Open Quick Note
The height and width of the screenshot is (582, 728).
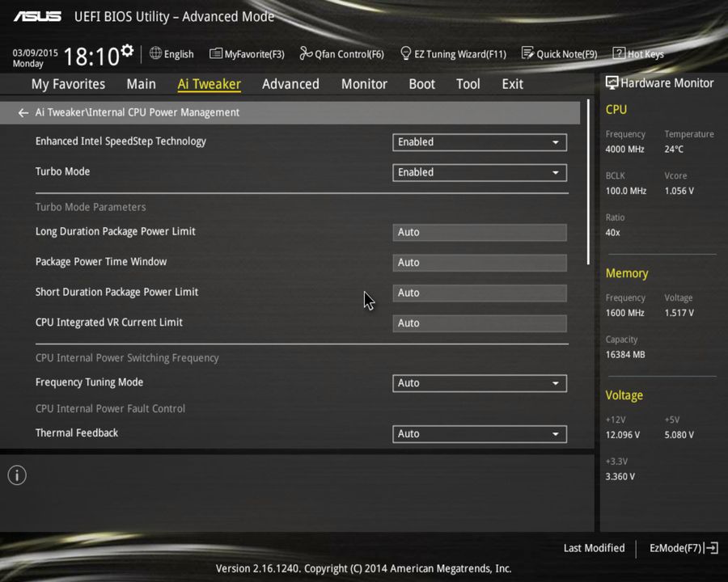click(560, 53)
